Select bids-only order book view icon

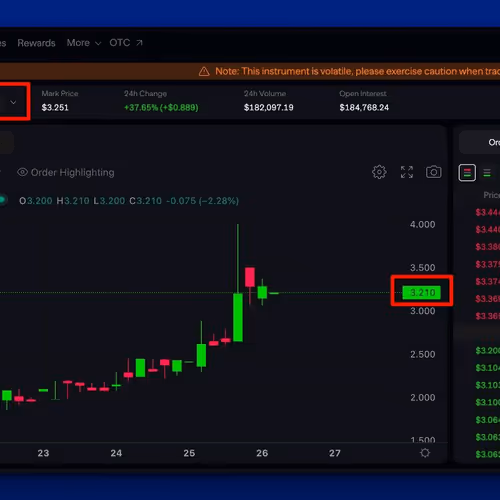pyautogui.click(x=487, y=173)
